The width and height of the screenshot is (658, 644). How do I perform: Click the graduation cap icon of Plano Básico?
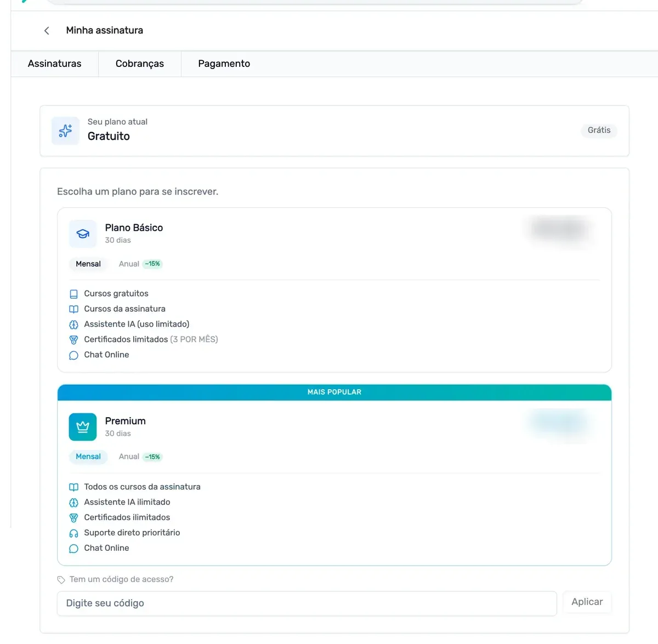coord(83,234)
